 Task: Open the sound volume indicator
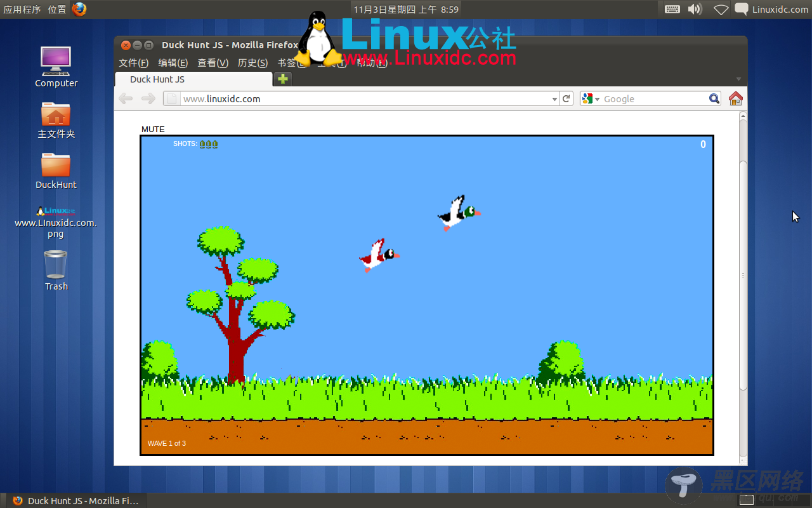pyautogui.click(x=695, y=9)
